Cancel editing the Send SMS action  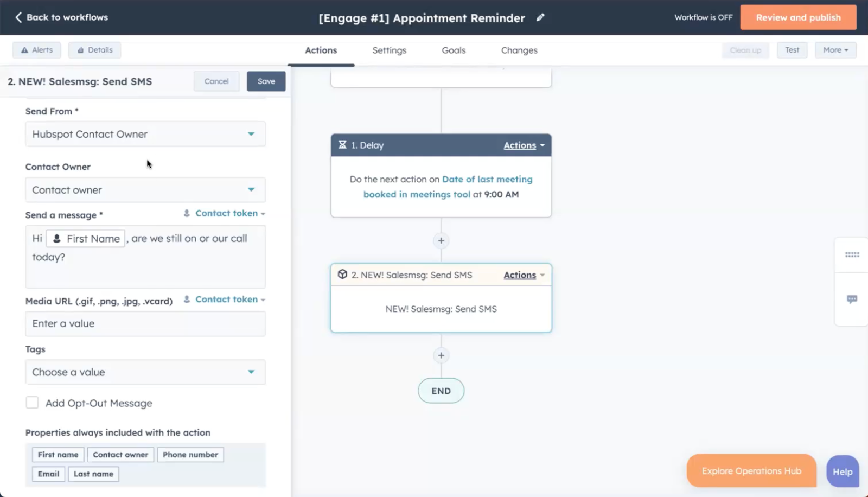pyautogui.click(x=216, y=81)
